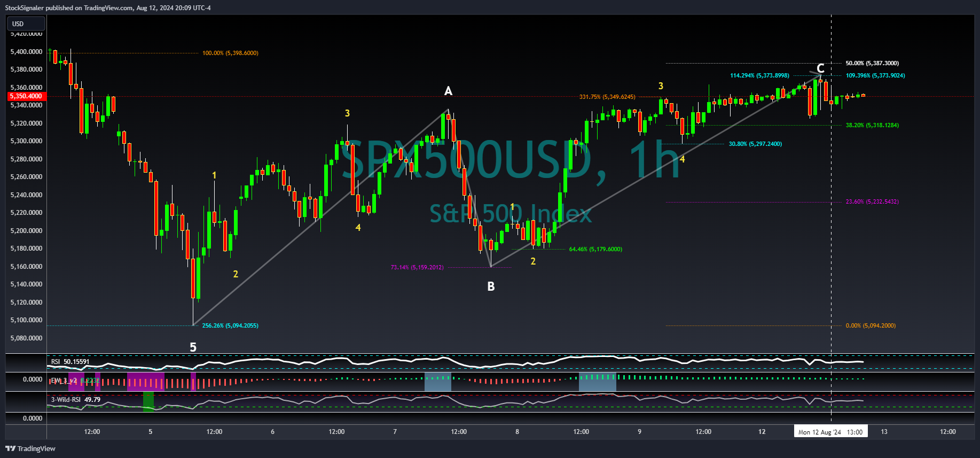Click the white wave B label
Image resolution: width=980 pixels, height=458 pixels.
tap(491, 286)
